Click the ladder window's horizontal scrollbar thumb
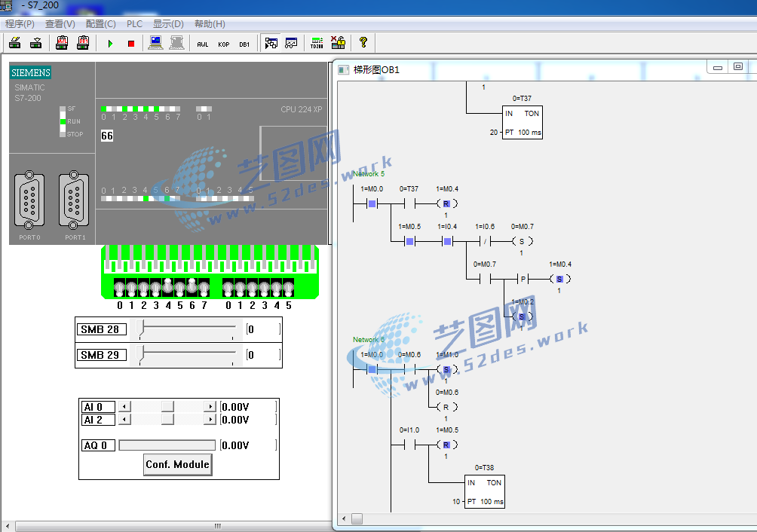Viewport: 757px width, 532px height. [x=357, y=519]
